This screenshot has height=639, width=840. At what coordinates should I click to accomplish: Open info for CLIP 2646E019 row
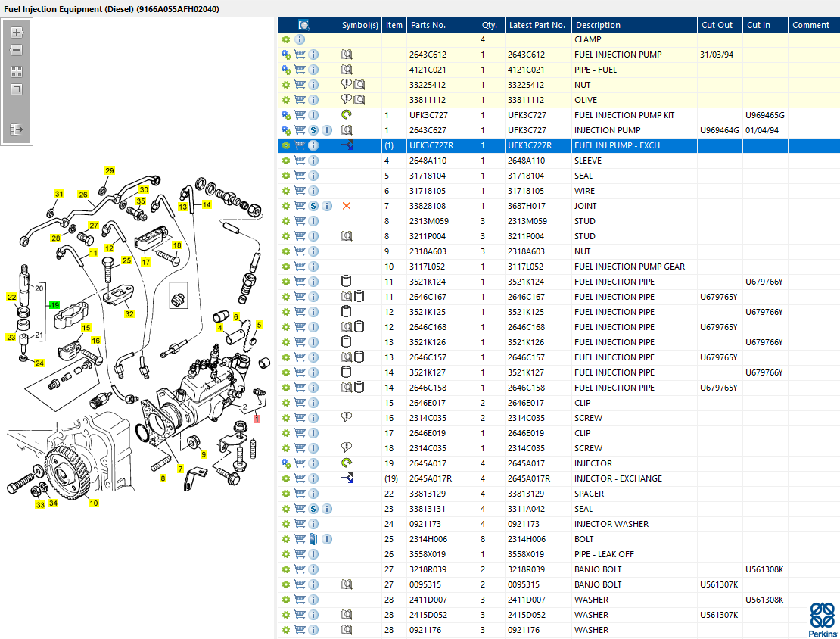coord(314,433)
